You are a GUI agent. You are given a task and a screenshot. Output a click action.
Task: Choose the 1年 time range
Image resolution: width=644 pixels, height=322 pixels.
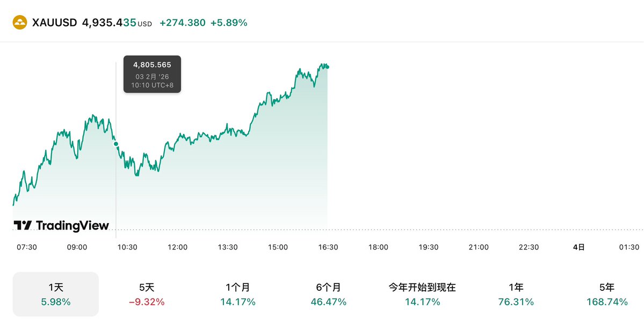[x=516, y=294]
